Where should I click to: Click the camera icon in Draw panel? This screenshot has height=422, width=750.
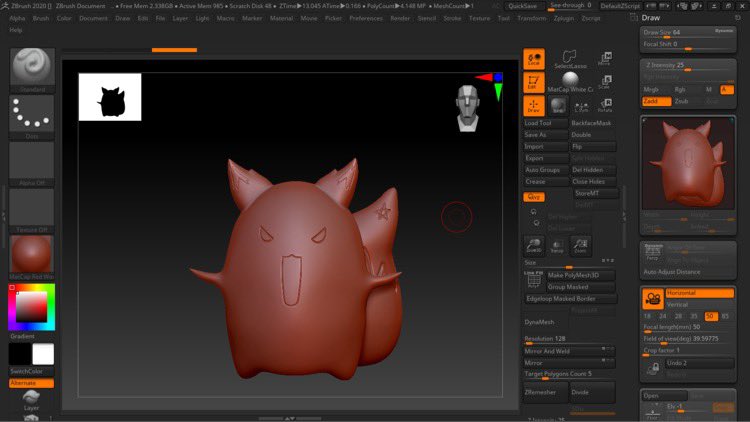[653, 299]
